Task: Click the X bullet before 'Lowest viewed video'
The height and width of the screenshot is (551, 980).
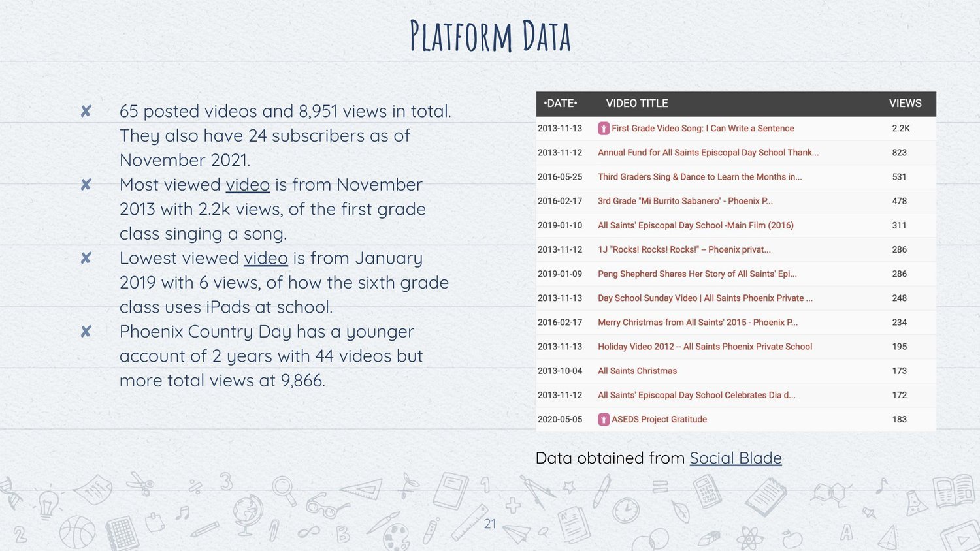Action: (86, 258)
